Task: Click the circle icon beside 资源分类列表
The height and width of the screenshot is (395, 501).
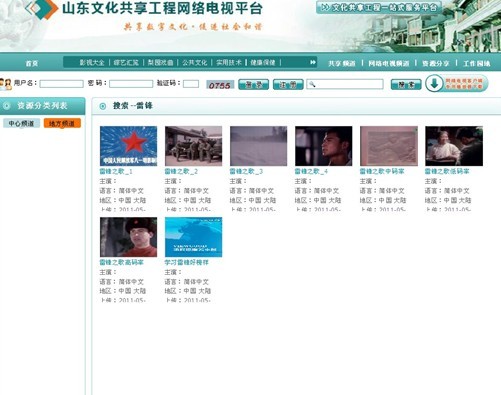Action: point(6,106)
